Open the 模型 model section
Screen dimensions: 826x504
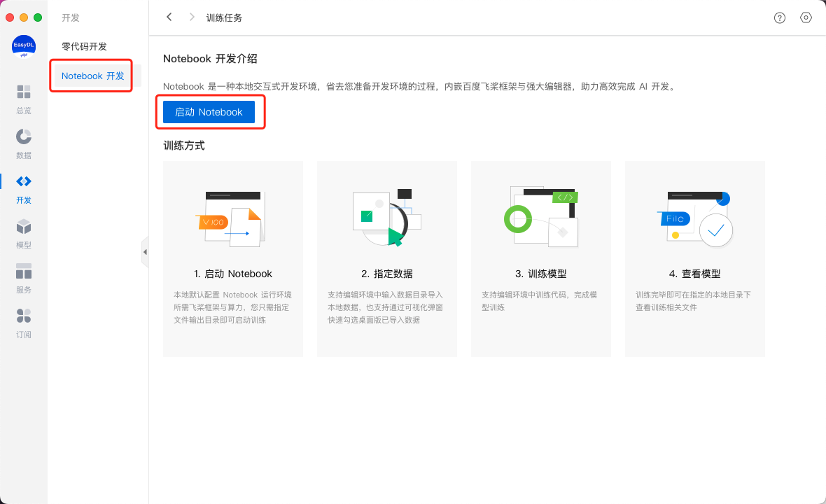click(x=24, y=233)
